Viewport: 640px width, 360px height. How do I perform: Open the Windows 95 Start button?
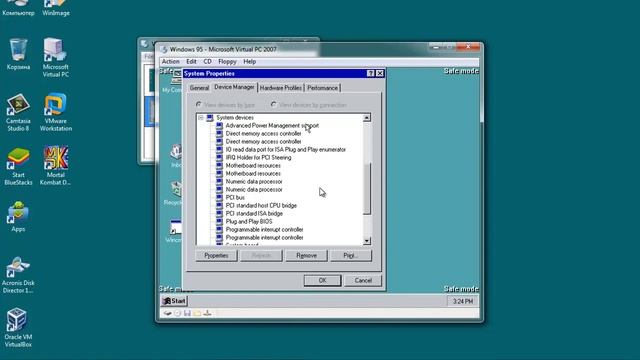tap(174, 301)
